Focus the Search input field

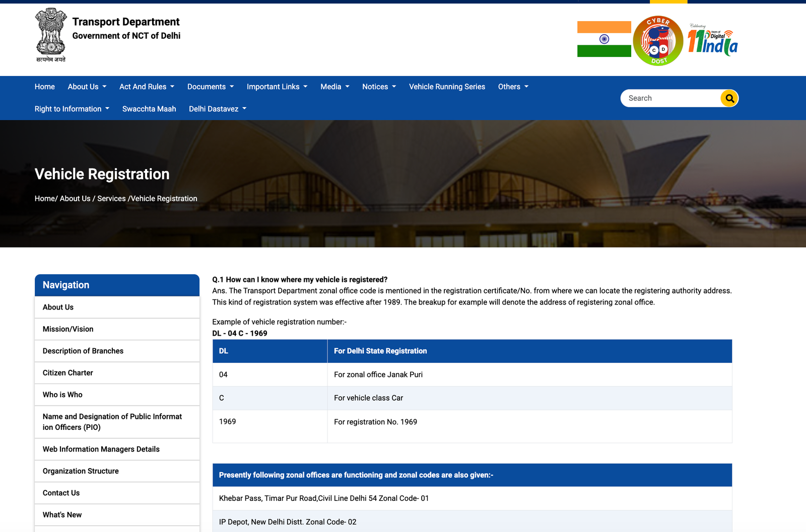pos(671,98)
